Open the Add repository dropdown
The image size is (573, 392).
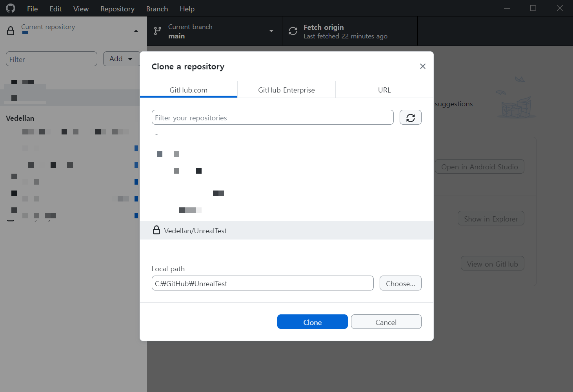[x=121, y=59]
